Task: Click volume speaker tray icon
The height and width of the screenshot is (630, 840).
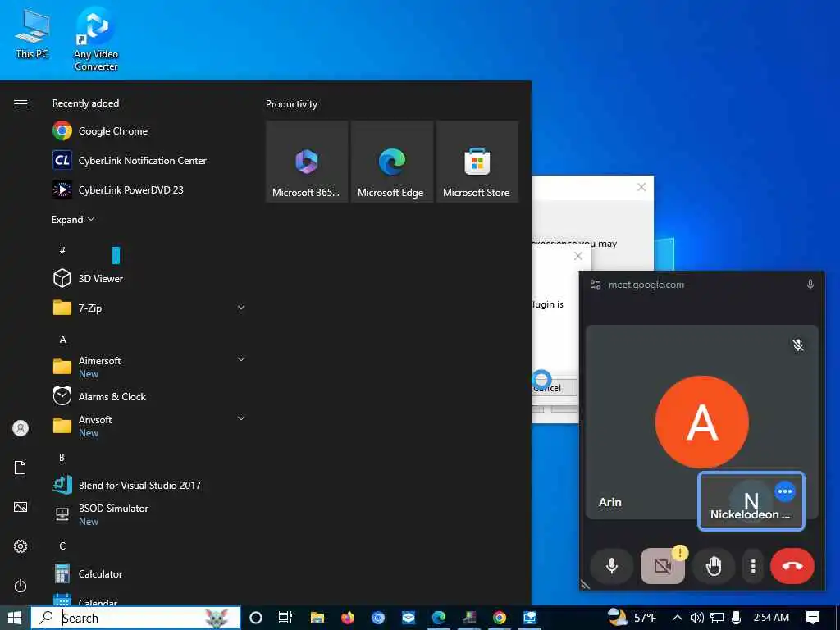Action: click(x=697, y=618)
